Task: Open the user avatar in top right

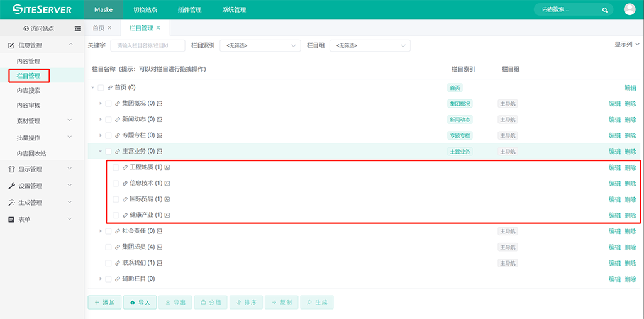Action: tap(630, 9)
